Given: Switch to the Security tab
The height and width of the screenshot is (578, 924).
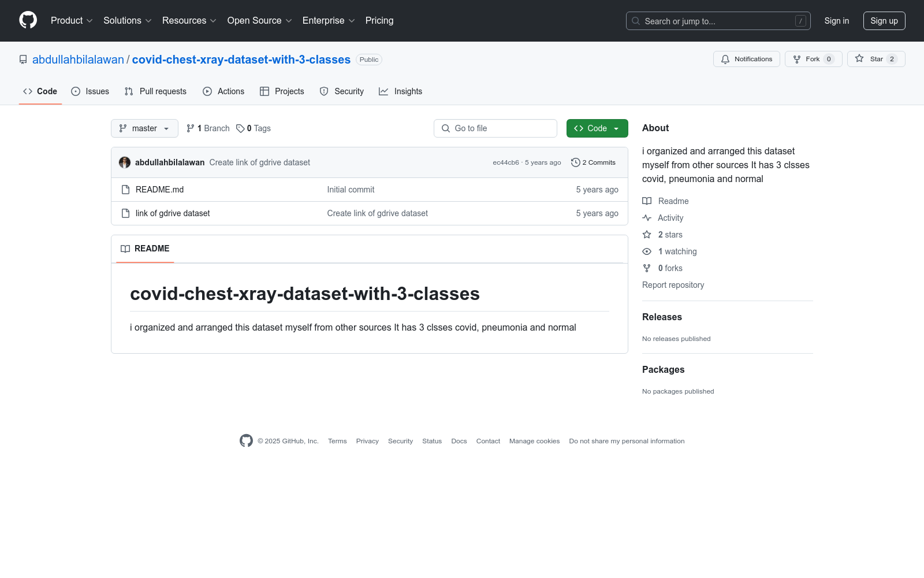Looking at the screenshot, I should point(342,91).
